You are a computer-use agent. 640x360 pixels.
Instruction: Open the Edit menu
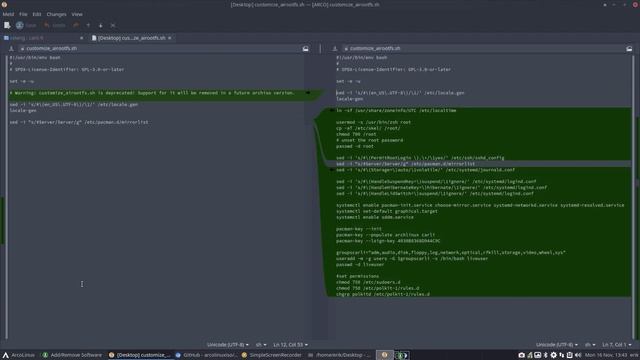37,14
